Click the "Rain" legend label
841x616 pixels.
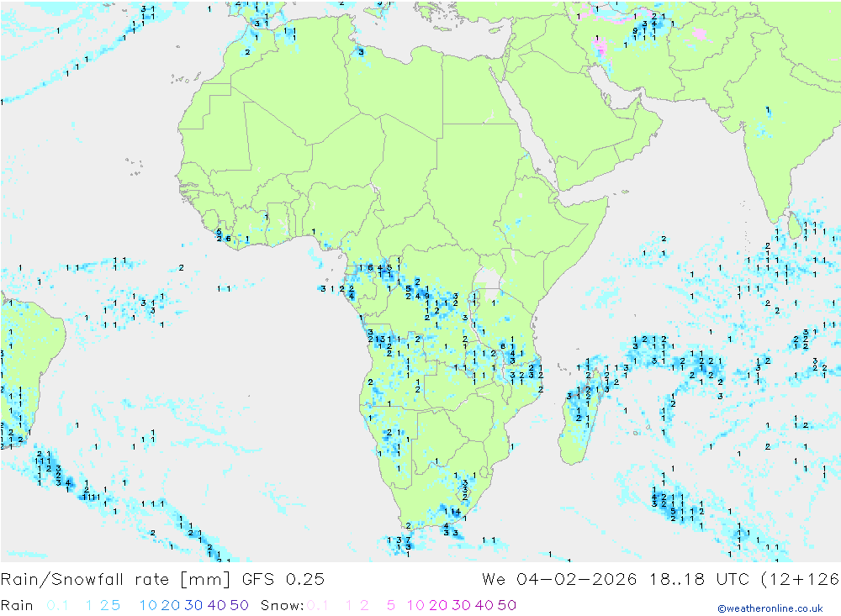click(x=17, y=605)
